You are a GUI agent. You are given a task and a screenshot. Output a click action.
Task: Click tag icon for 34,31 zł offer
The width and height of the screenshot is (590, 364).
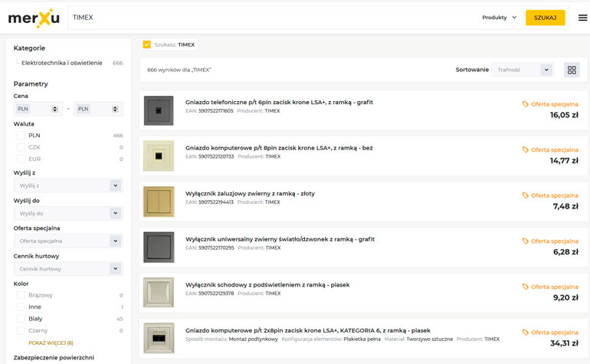point(526,333)
